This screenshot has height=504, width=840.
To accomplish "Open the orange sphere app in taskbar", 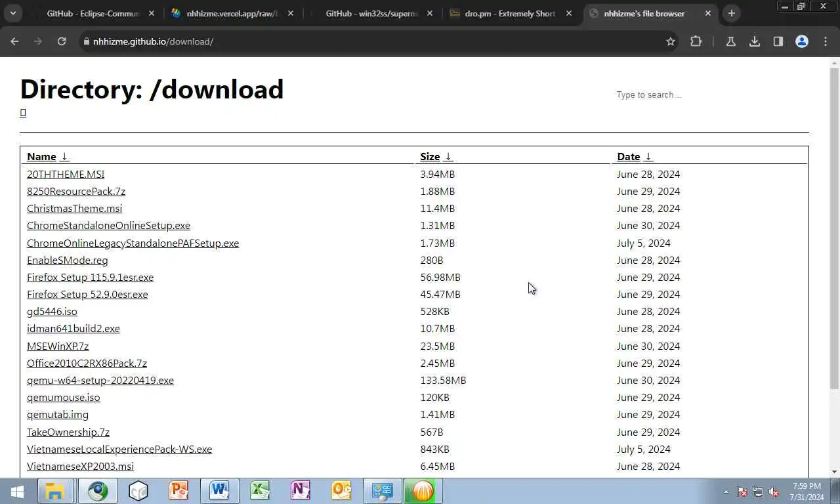I will [x=423, y=491].
